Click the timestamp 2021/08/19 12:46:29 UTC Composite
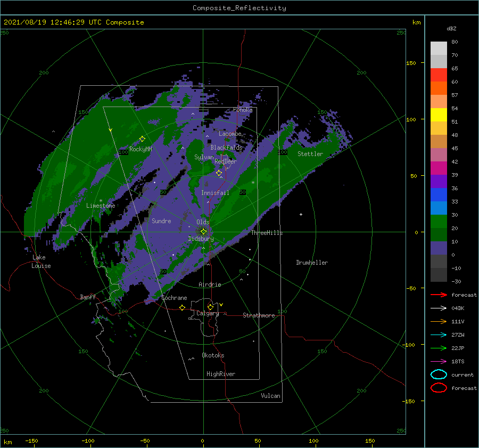Image resolution: width=479 pixels, height=448 pixels. pos(73,22)
